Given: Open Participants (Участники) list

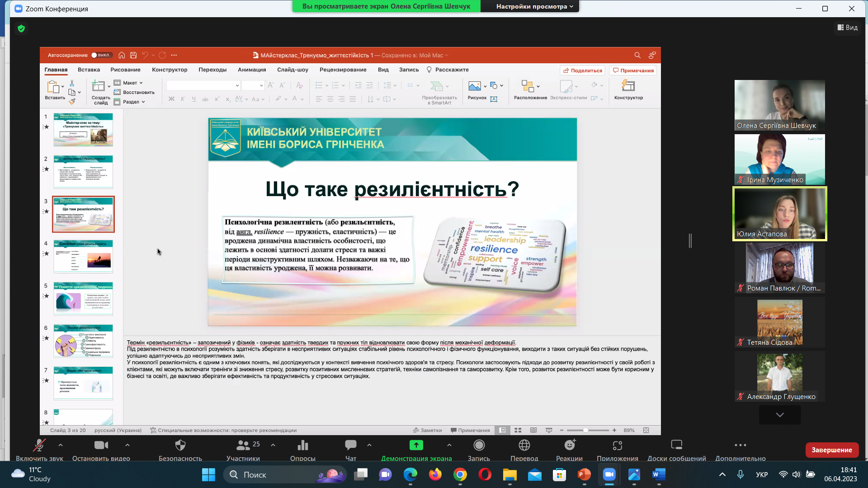Looking at the screenshot, I should coord(243,446).
